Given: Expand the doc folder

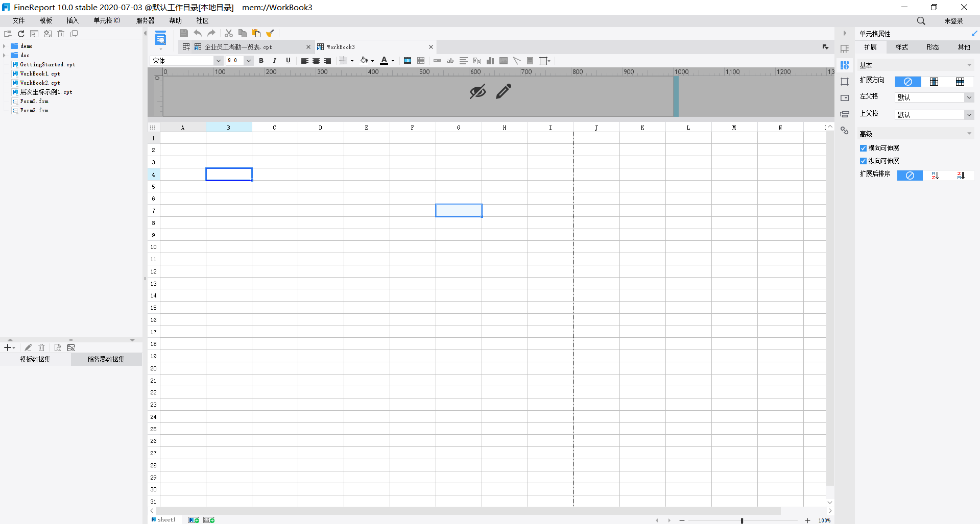Looking at the screenshot, I should tap(5, 56).
